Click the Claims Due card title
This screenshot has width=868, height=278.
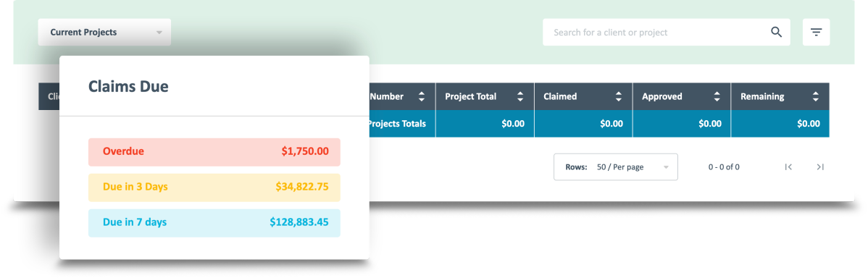pyautogui.click(x=128, y=86)
